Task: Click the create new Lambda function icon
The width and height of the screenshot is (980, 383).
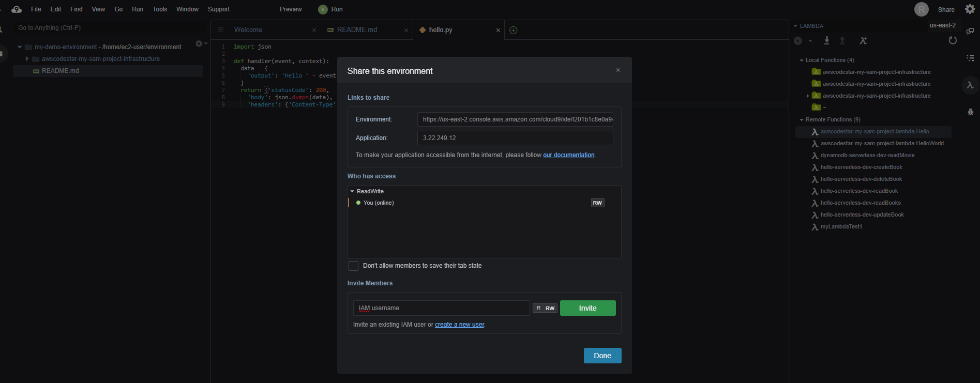Action: pos(863,40)
